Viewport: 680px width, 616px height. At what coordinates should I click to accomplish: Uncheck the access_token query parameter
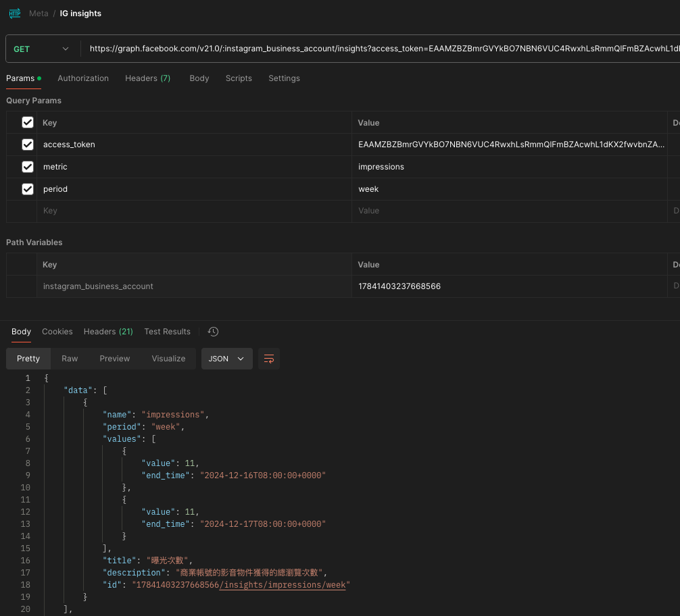pyautogui.click(x=27, y=145)
